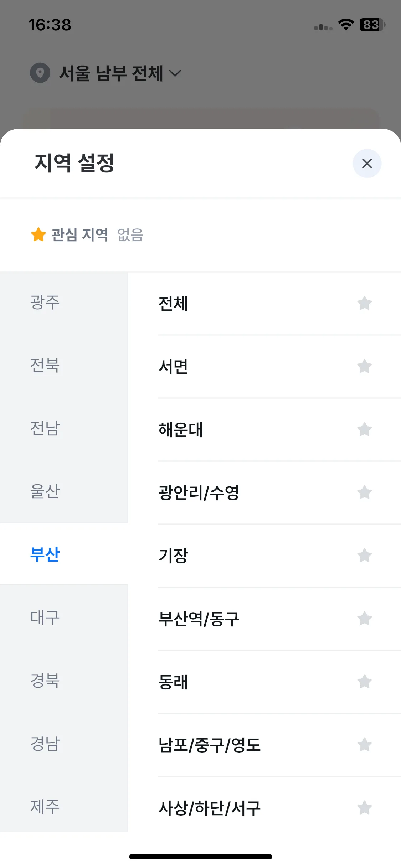Viewport: 401px width, 868px height.
Task: Close the 지역 설정 sheet
Action: tap(367, 164)
